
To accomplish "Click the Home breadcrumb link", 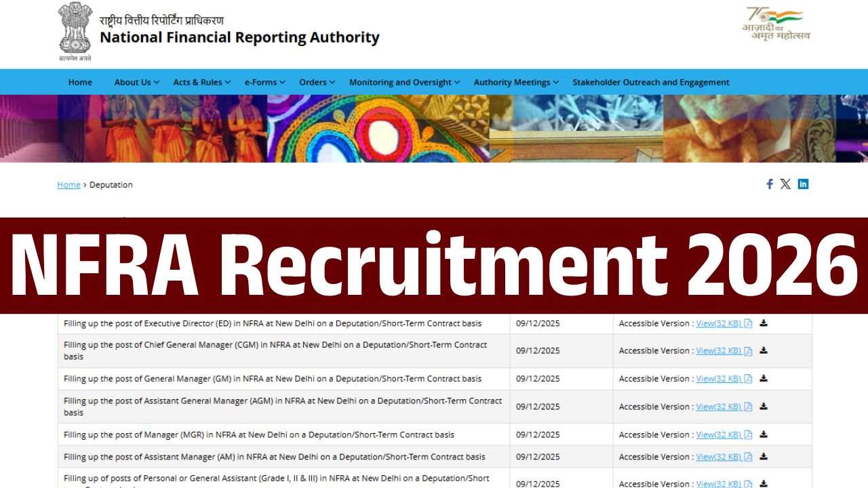I will (x=68, y=184).
